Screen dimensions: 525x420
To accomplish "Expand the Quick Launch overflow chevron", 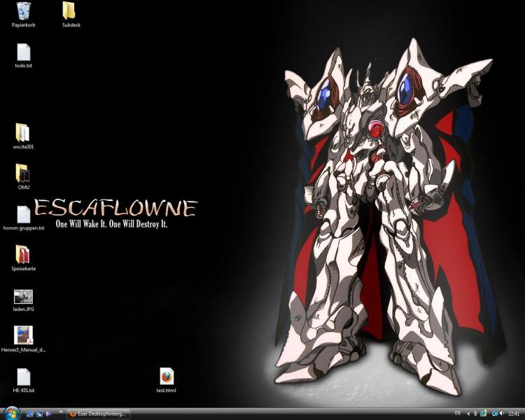I will point(60,413).
